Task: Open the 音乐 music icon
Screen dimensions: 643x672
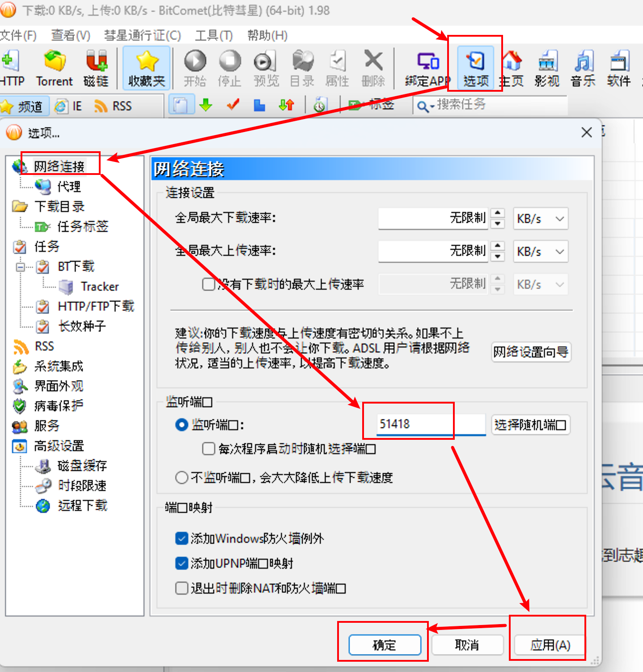Action: pos(583,68)
